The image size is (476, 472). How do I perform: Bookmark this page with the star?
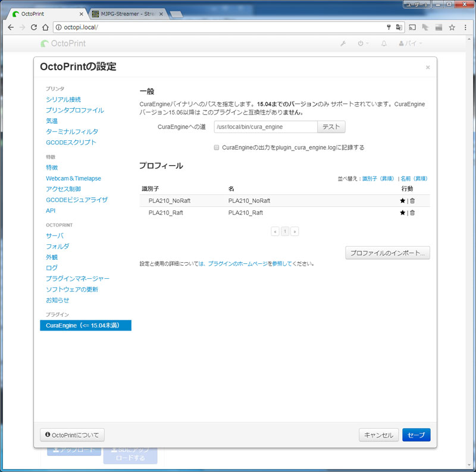(452, 27)
